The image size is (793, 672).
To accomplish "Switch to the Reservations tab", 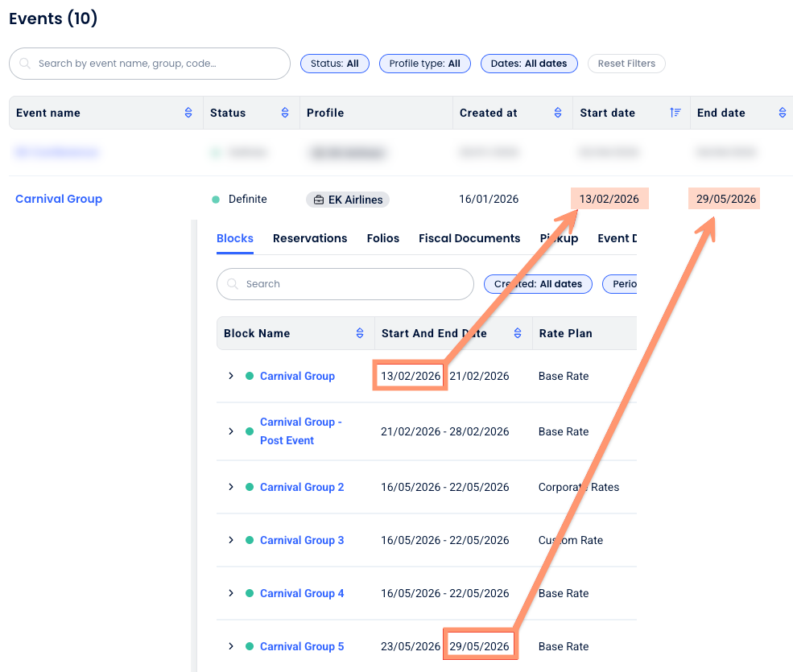I will tap(310, 238).
